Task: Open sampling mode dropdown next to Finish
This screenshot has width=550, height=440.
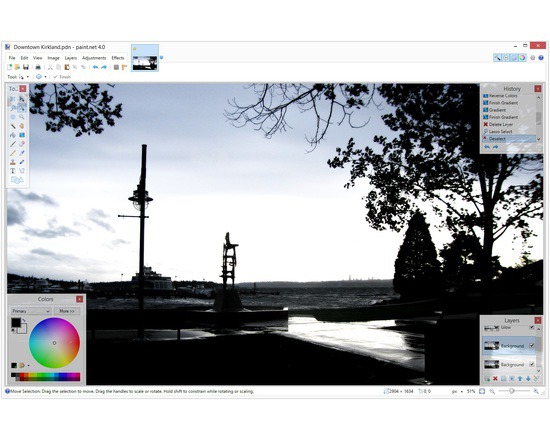Action: 45,76
